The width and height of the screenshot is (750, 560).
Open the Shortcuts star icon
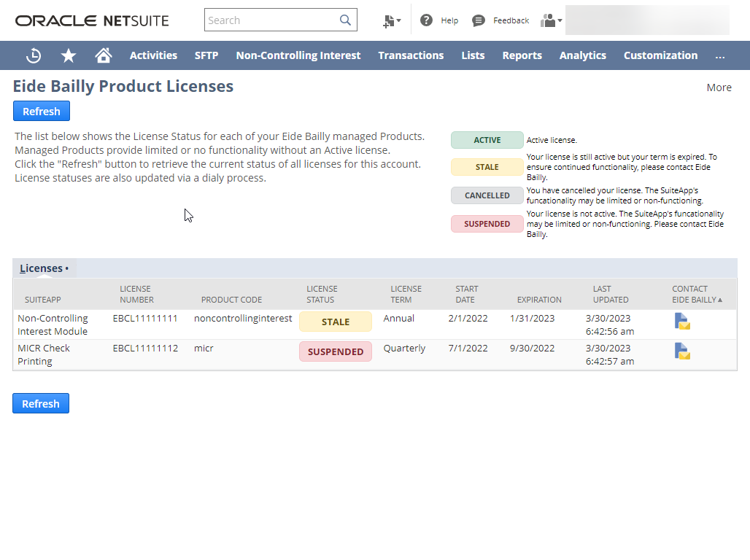[69, 55]
